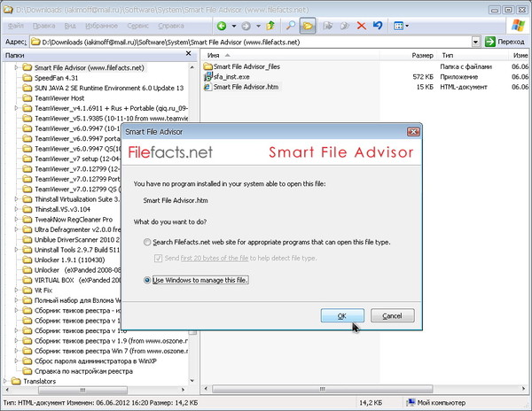
Task: Click the green Back arrow in Explorer toolbar
Action: click(x=222, y=26)
